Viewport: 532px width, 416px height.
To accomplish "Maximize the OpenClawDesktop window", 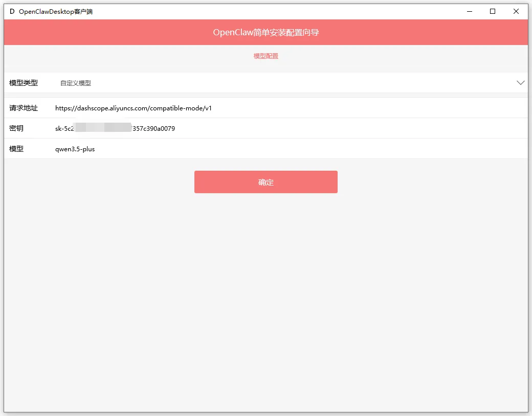I will pyautogui.click(x=493, y=12).
